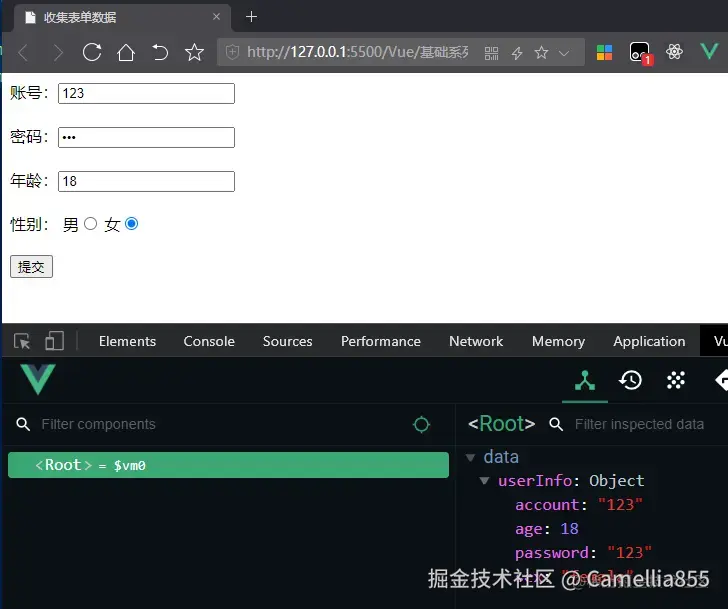
Task: Open a new browser tab with plus
Action: [x=251, y=17]
